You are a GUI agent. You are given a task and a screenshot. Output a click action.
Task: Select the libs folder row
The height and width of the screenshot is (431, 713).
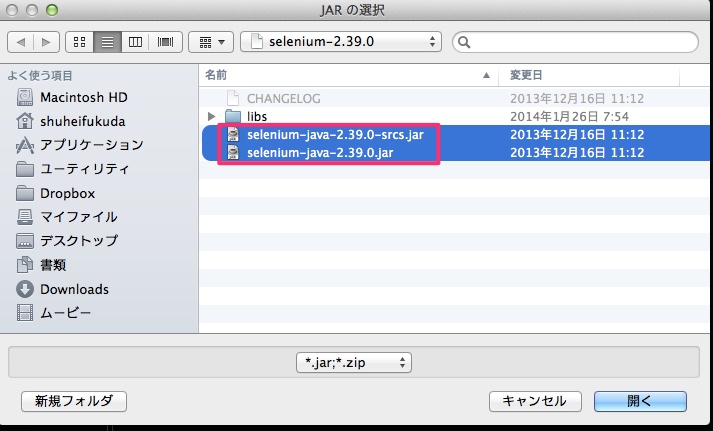pos(456,116)
